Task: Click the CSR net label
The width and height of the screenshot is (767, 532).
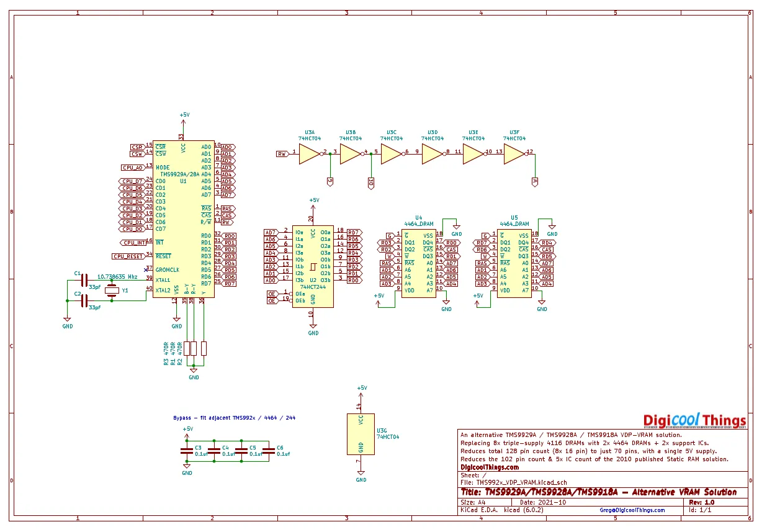Action: pos(137,147)
